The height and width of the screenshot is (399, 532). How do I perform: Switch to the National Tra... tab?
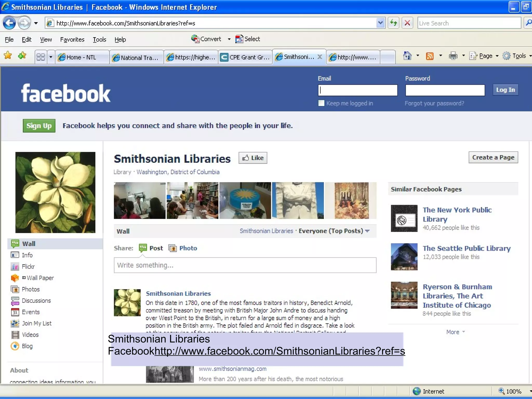137,57
